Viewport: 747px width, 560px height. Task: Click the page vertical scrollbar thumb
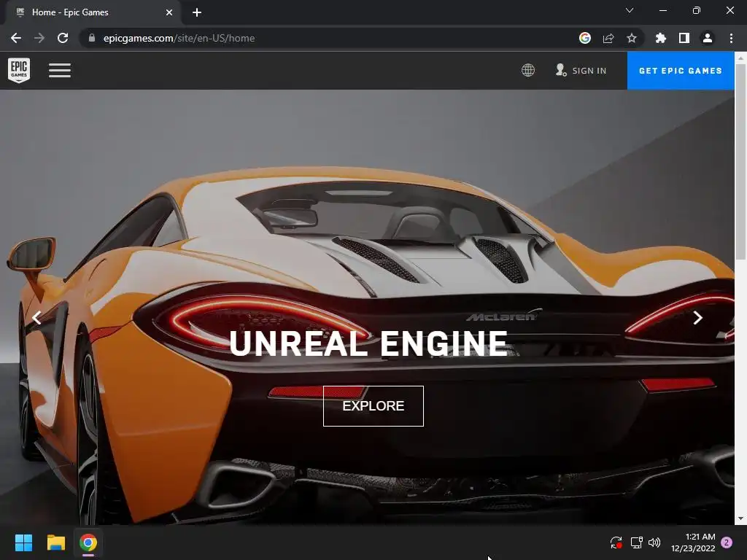(x=740, y=162)
